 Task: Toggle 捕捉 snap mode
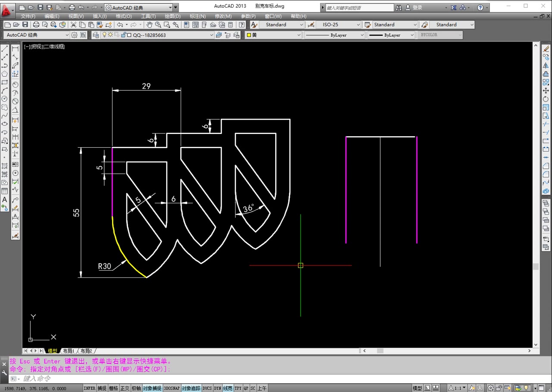[102, 388]
